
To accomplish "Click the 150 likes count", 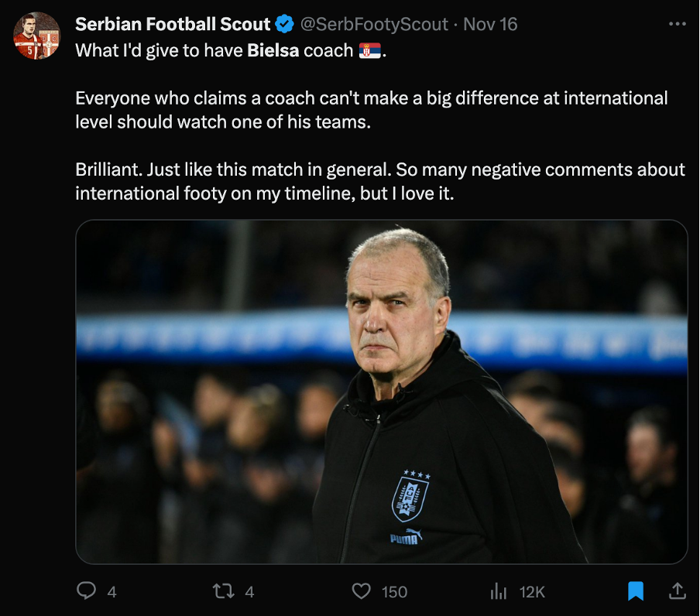I will 394,592.
